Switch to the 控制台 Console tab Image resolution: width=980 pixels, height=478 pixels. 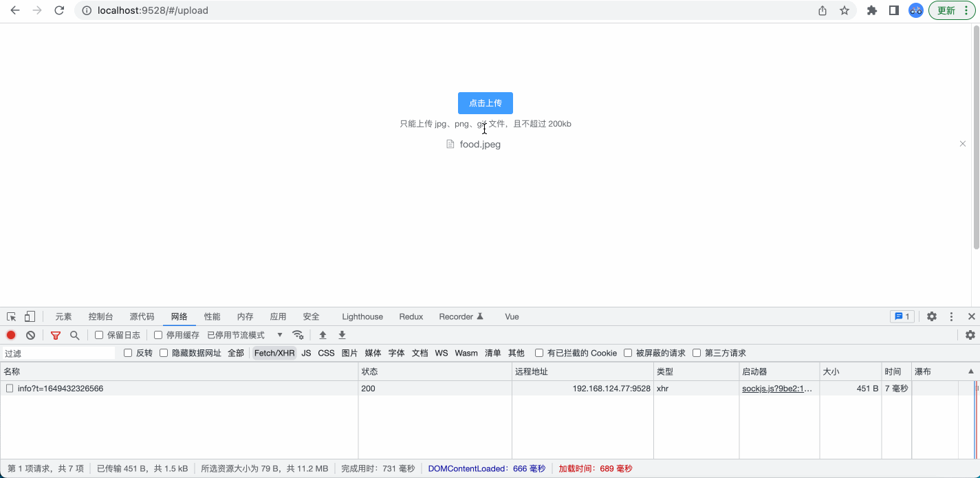tap(100, 316)
